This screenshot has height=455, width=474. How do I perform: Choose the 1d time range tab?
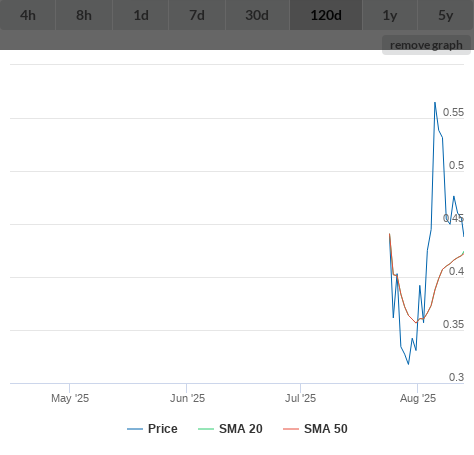click(141, 15)
